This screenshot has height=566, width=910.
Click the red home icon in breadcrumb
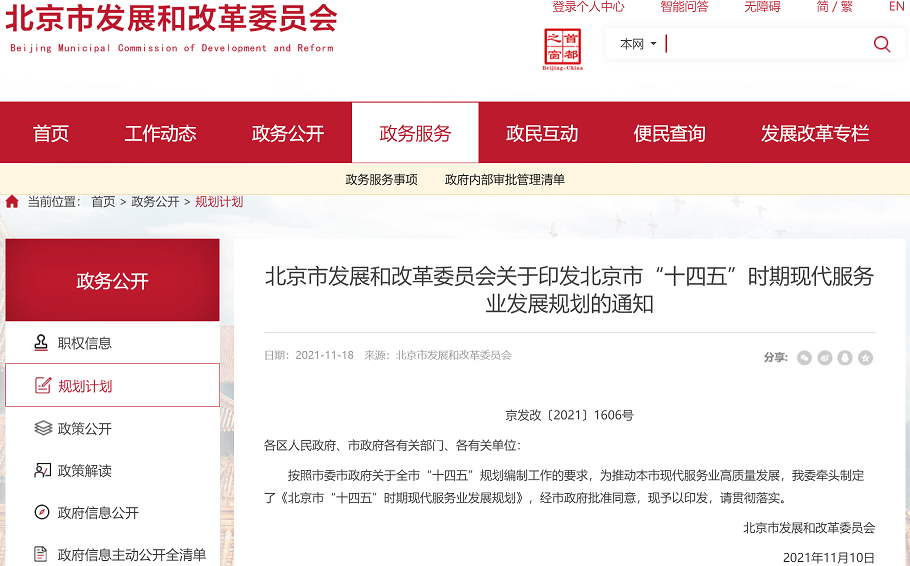(12, 201)
